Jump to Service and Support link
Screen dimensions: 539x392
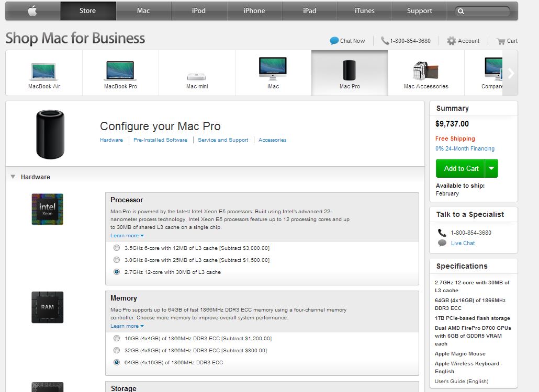[x=223, y=140]
